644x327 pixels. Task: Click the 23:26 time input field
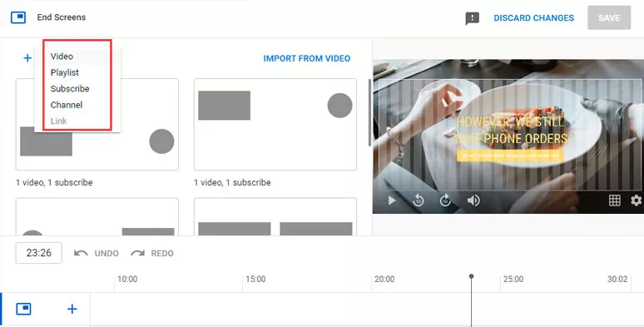point(39,253)
